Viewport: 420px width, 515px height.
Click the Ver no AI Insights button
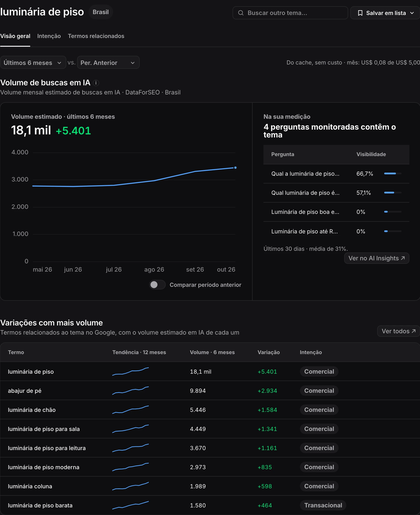[x=376, y=258]
